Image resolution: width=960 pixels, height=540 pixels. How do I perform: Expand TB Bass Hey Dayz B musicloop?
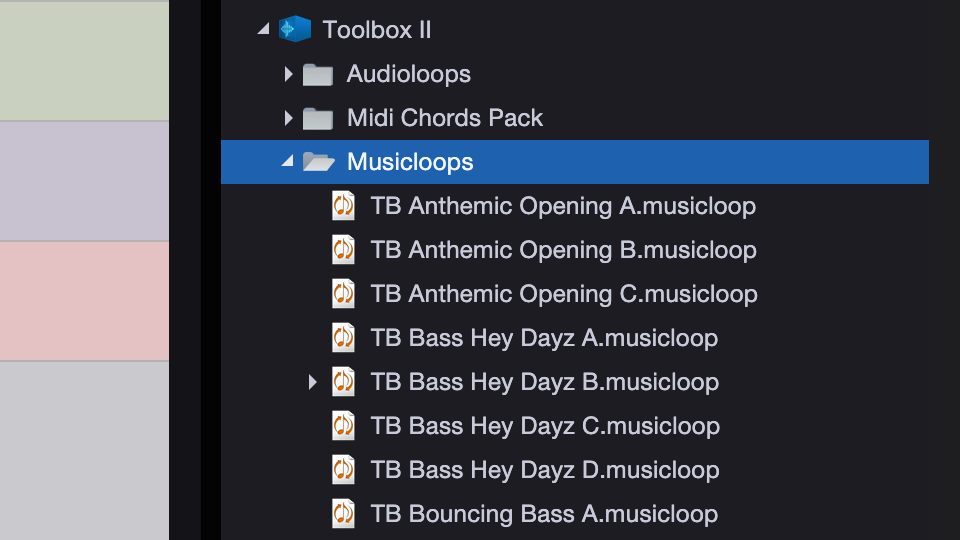click(312, 382)
